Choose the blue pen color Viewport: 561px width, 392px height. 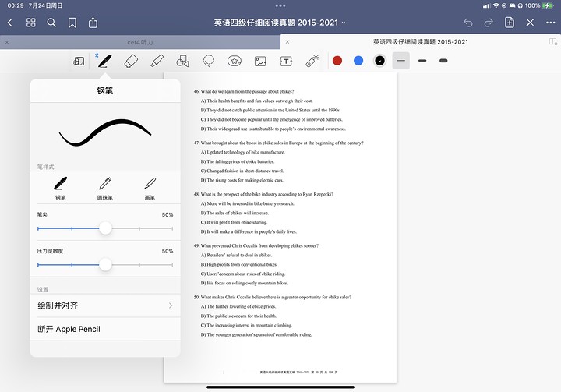pos(358,61)
